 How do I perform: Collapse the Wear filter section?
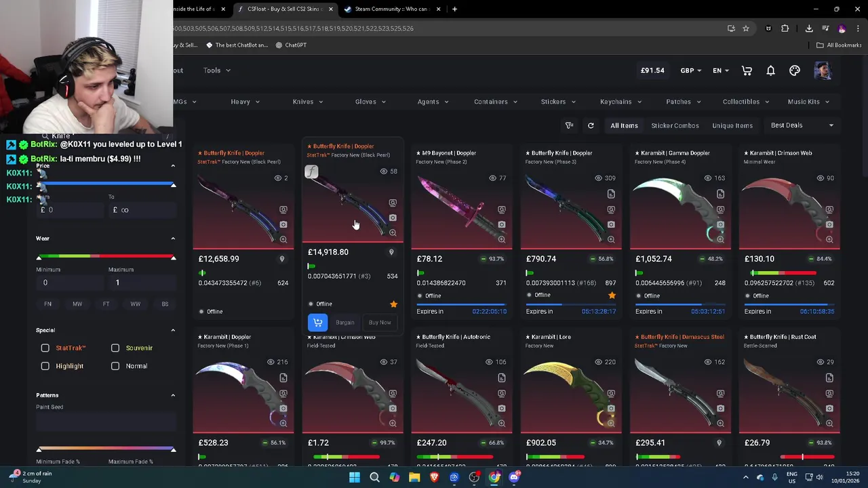click(x=173, y=239)
